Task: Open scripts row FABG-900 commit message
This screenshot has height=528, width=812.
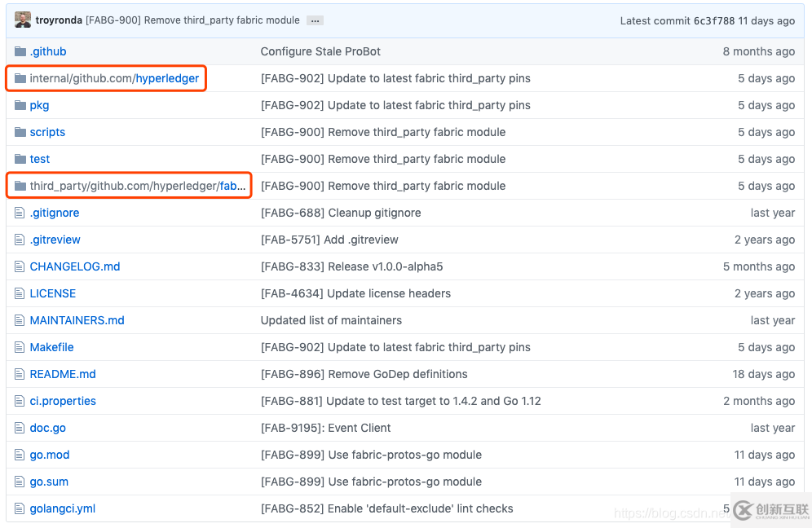Action: (x=383, y=132)
